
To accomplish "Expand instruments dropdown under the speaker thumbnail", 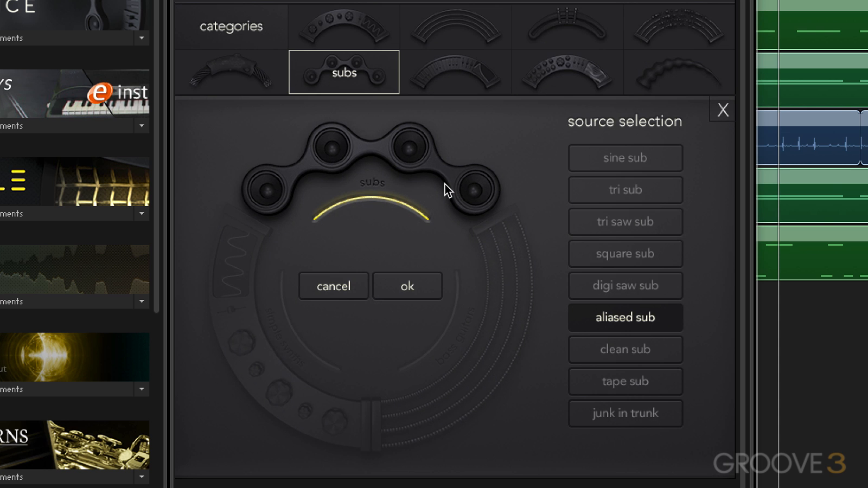I will coord(142,38).
